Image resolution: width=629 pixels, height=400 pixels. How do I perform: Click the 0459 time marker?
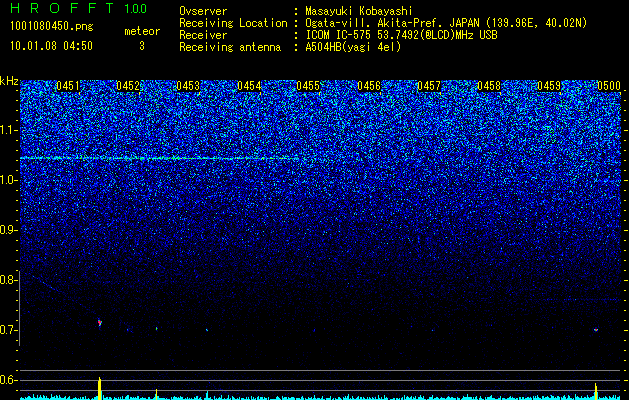549,86
